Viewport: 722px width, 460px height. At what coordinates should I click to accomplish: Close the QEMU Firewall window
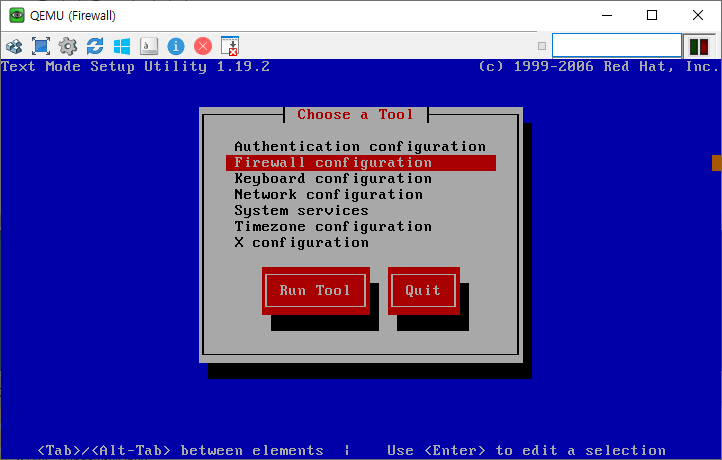[x=697, y=15]
